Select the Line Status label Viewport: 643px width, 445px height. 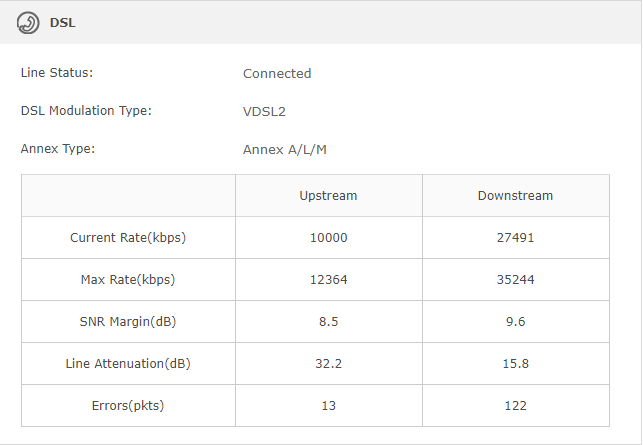[x=57, y=73]
